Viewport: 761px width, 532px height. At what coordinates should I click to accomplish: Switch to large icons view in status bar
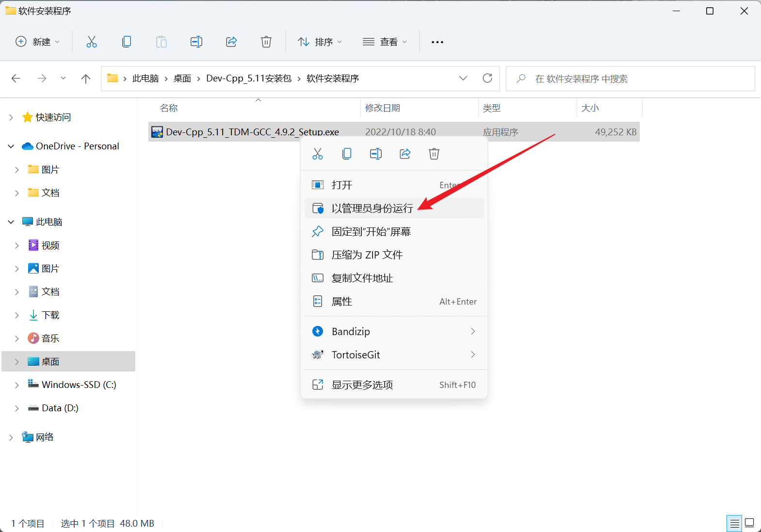point(749,523)
